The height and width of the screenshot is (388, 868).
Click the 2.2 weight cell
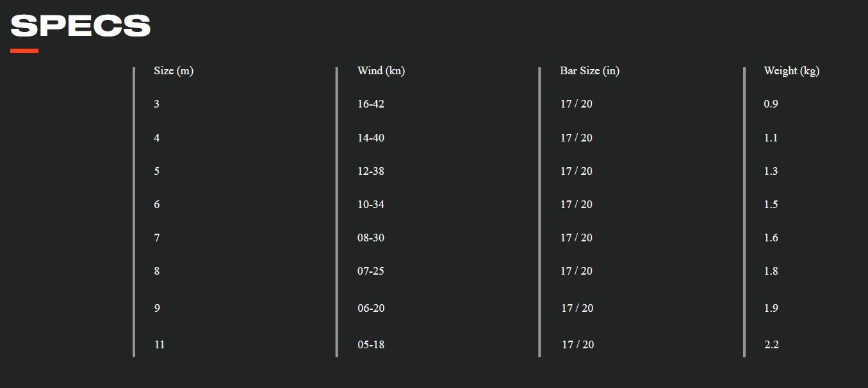click(x=771, y=345)
